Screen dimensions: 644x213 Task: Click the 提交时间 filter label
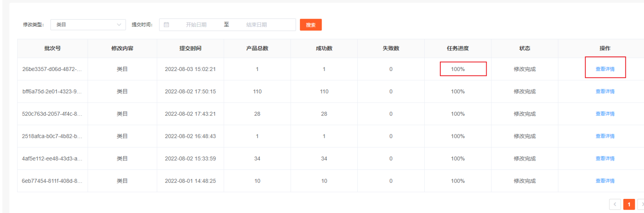pyautogui.click(x=142, y=25)
